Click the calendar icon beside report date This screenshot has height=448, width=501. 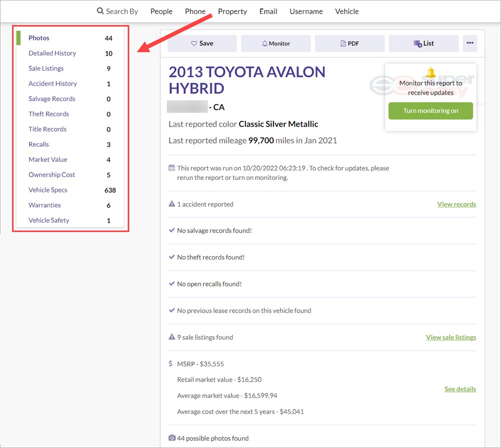click(171, 168)
